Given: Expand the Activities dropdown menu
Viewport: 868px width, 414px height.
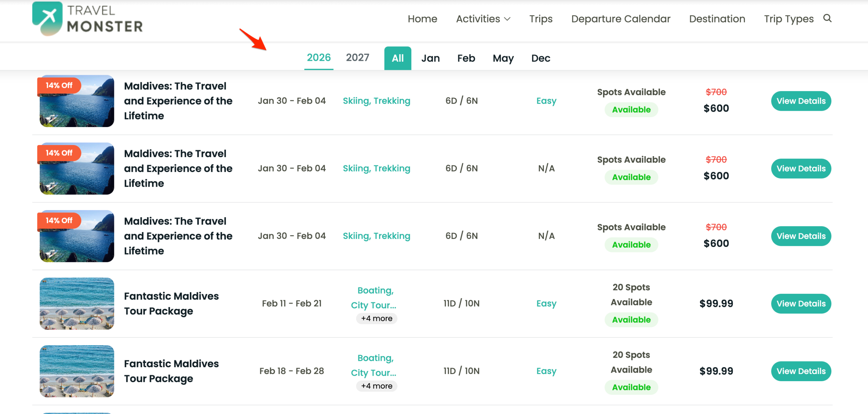Looking at the screenshot, I should pos(483,19).
